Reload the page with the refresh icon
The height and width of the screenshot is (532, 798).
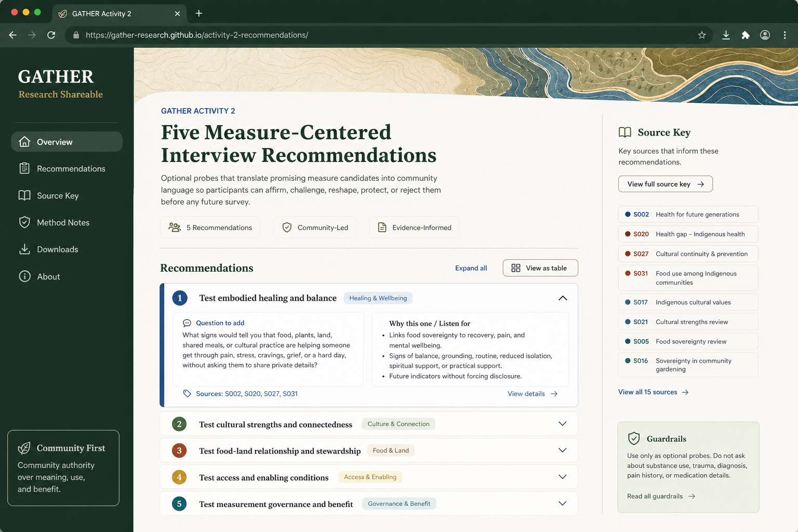[x=51, y=35]
